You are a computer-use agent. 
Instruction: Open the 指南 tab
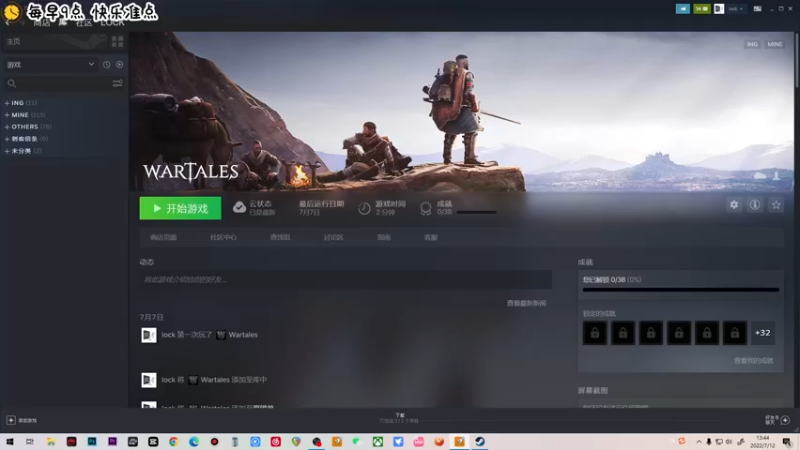pyautogui.click(x=384, y=237)
